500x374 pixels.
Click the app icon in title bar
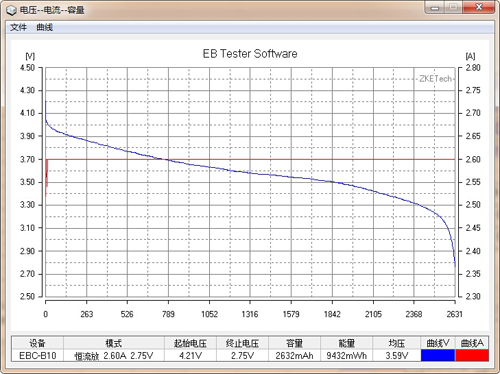11,10
